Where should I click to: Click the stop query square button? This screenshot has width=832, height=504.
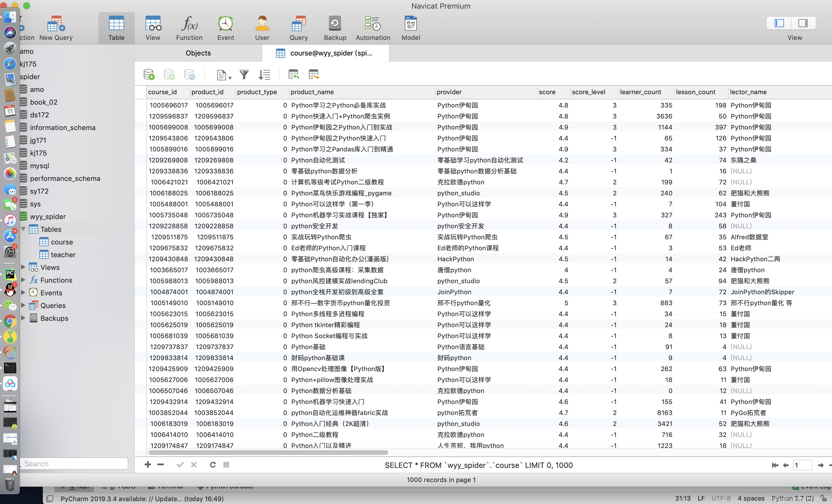click(x=226, y=464)
